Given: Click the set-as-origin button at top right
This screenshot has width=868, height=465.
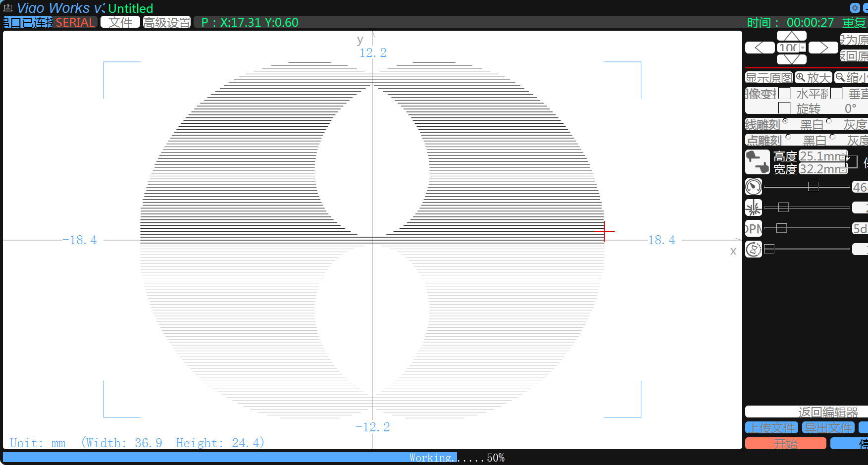Looking at the screenshot, I should pos(854,40).
